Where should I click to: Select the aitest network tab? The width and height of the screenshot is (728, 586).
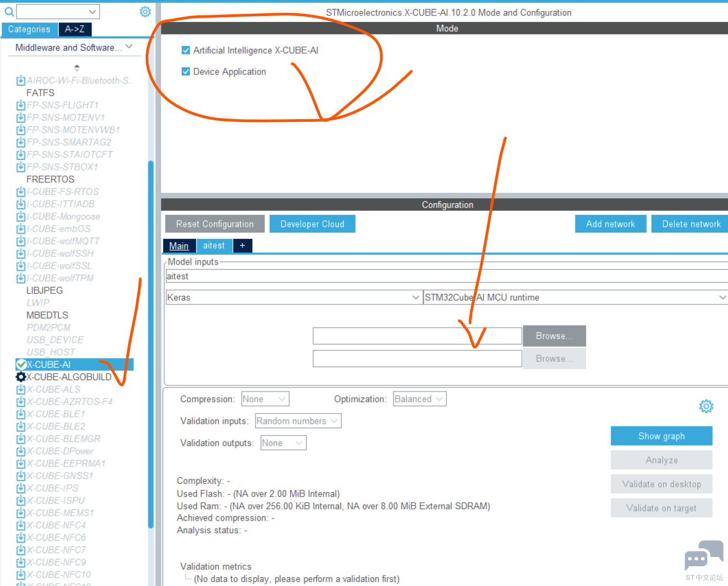click(x=214, y=246)
